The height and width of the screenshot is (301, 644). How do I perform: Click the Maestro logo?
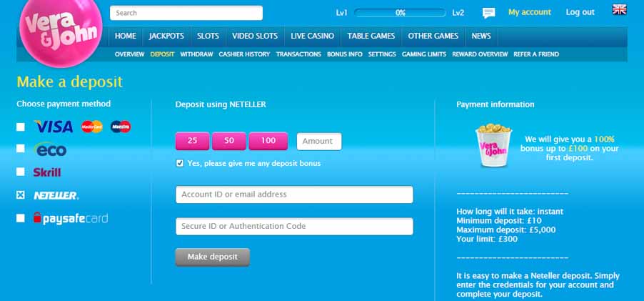coord(121,127)
